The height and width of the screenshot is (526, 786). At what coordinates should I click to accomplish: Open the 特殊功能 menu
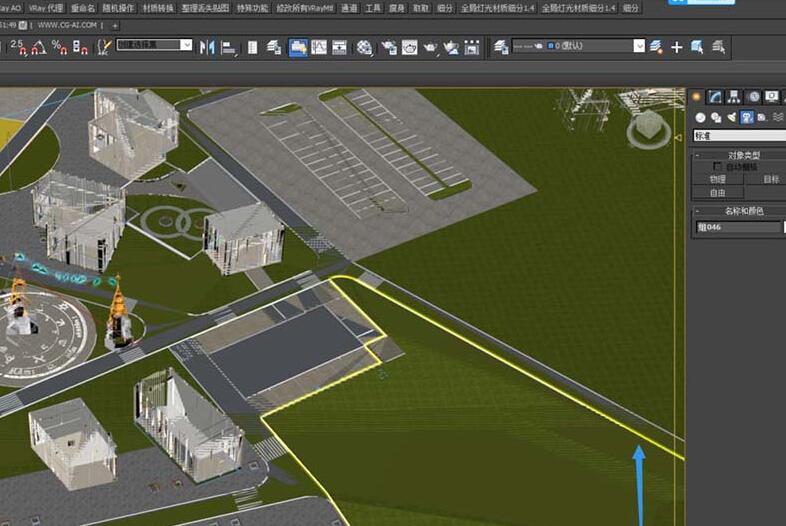click(x=252, y=7)
